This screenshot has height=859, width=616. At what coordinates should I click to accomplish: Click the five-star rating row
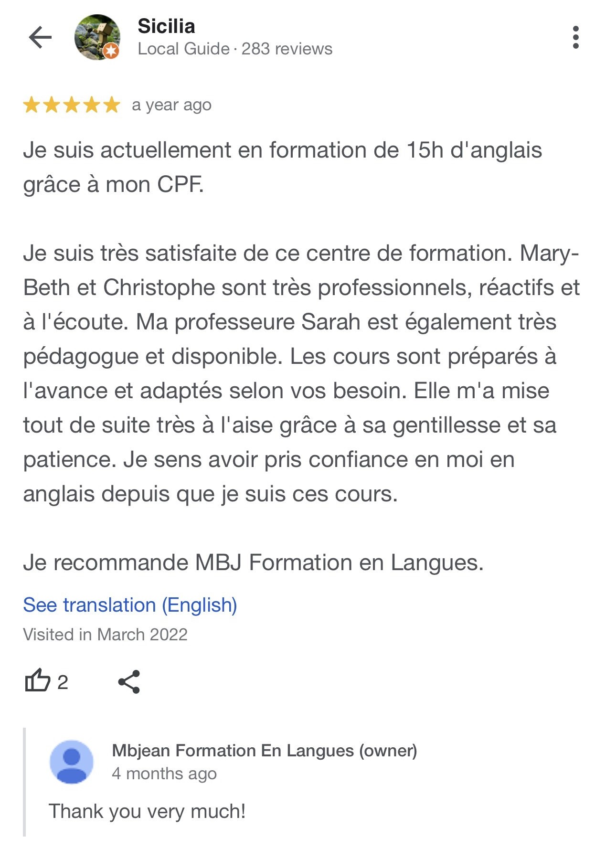tap(72, 105)
